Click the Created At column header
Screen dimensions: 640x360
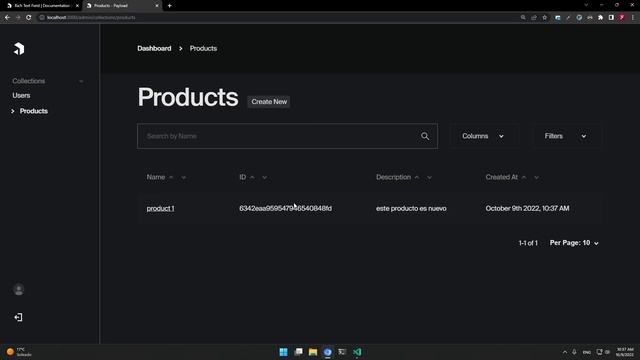click(501, 177)
